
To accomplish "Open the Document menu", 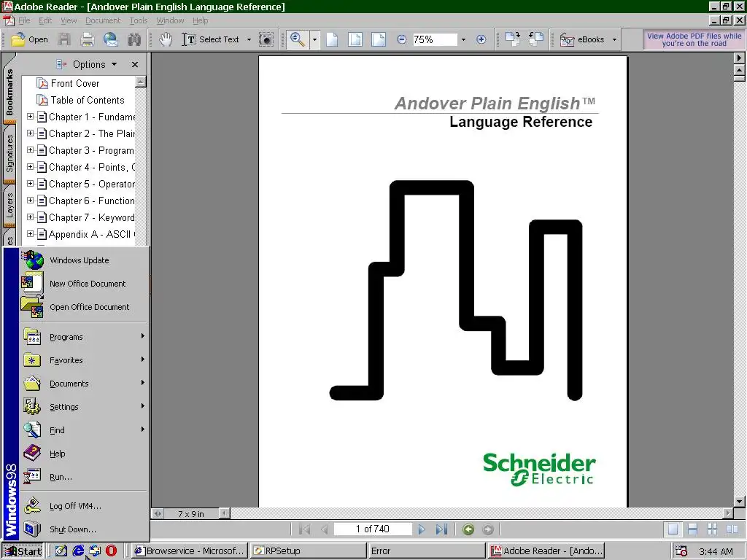I will (x=103, y=20).
